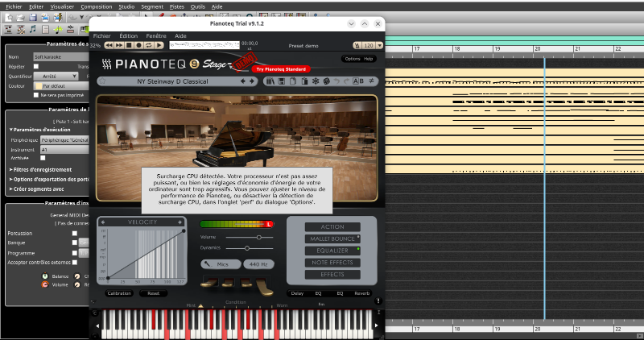Click Rosegarden new document toolbar icon

click(x=9, y=17)
